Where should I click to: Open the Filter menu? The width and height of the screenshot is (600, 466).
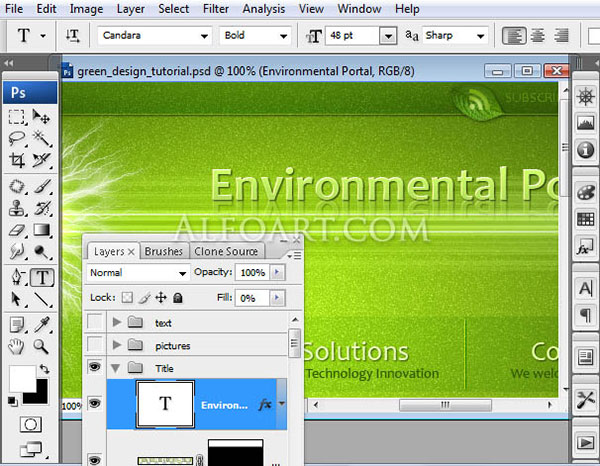pyautogui.click(x=215, y=8)
